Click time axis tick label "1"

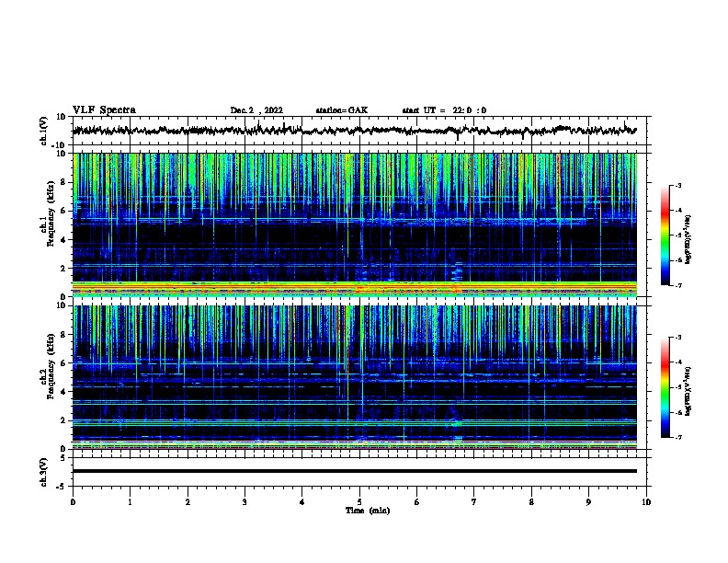(x=130, y=501)
